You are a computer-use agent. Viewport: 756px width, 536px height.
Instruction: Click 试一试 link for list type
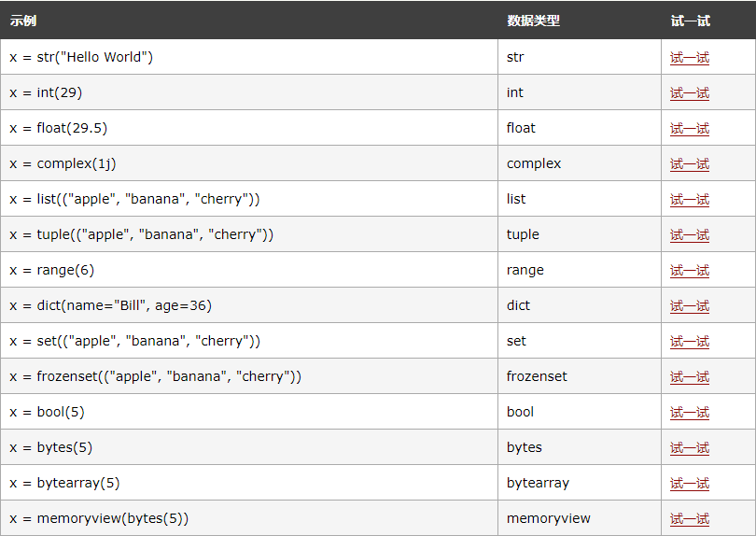click(x=690, y=200)
